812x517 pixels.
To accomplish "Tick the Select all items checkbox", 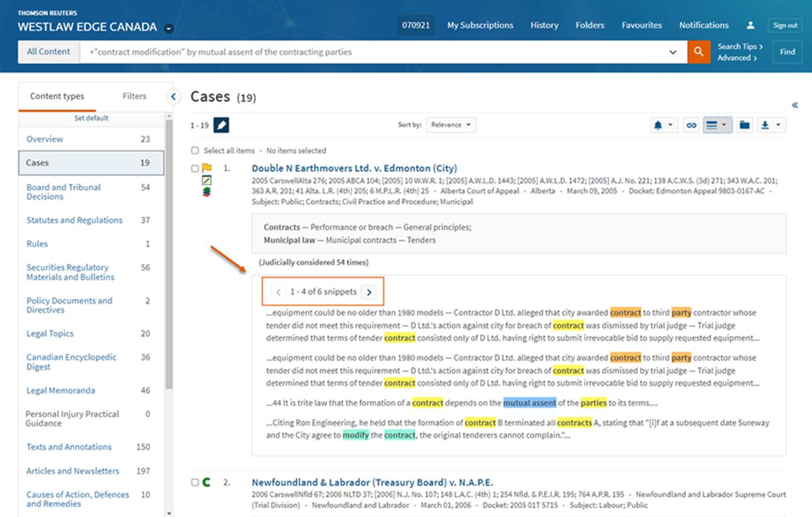I will [x=195, y=150].
